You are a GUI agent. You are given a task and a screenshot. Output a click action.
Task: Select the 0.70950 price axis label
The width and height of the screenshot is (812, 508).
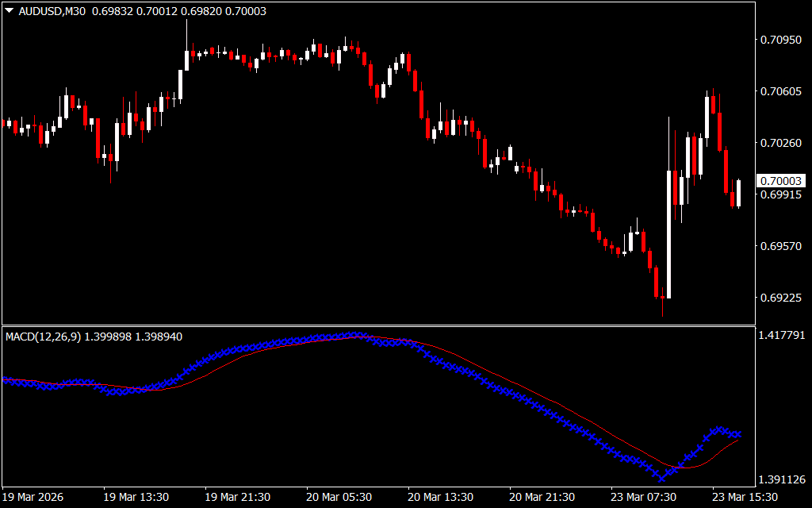780,40
